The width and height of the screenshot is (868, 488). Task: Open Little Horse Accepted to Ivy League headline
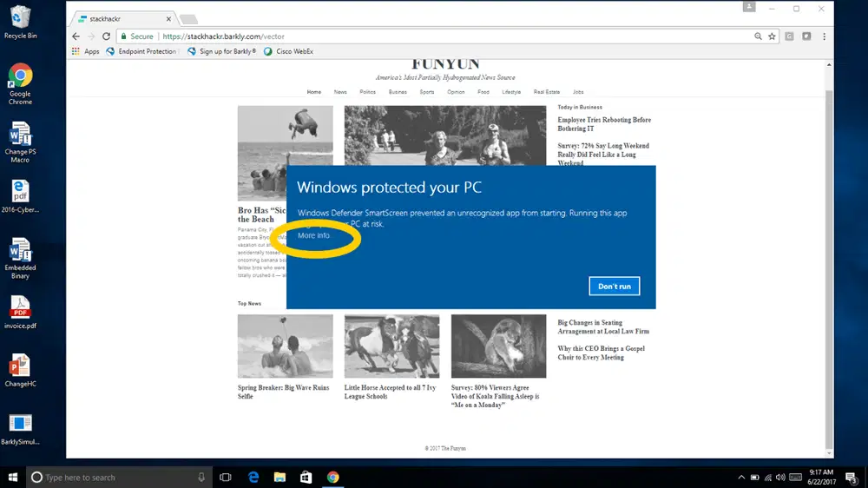coord(391,392)
